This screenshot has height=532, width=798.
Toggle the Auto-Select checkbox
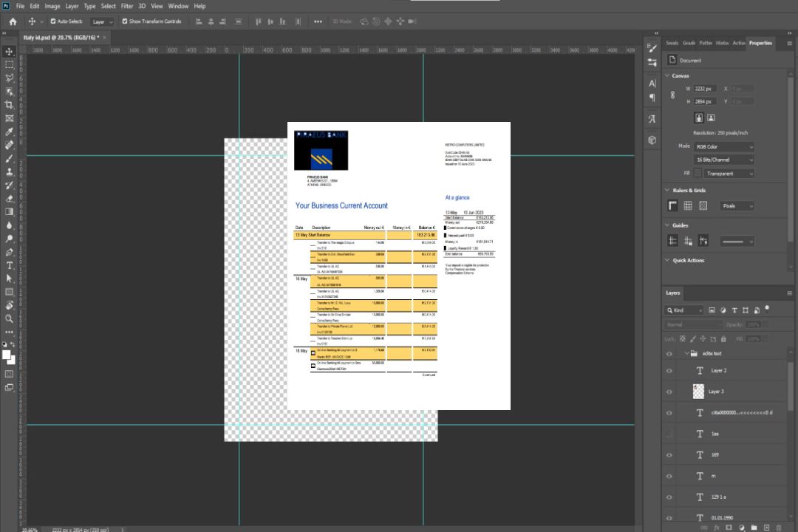point(53,21)
